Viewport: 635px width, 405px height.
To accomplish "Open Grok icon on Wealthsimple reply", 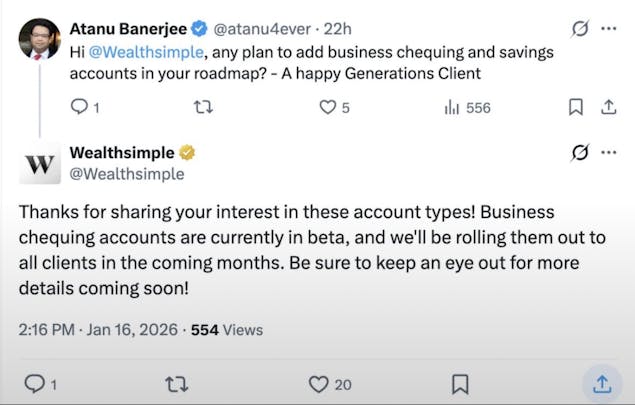I will click(x=579, y=153).
